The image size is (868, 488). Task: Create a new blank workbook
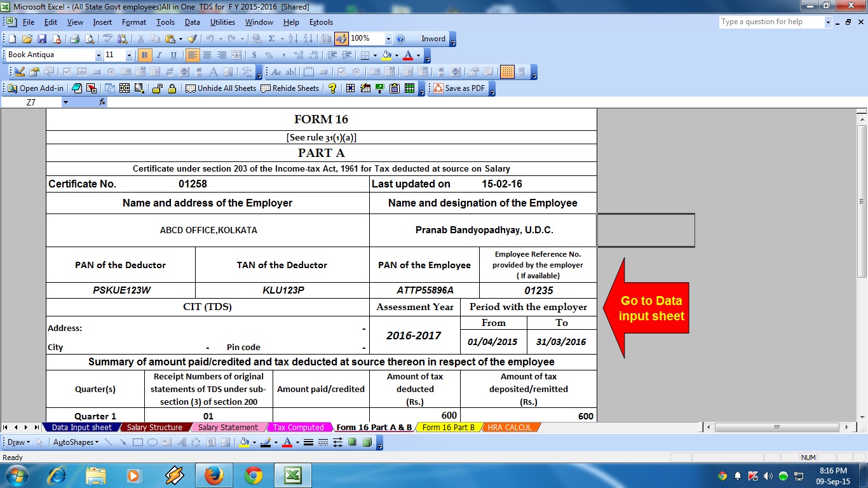(x=12, y=39)
